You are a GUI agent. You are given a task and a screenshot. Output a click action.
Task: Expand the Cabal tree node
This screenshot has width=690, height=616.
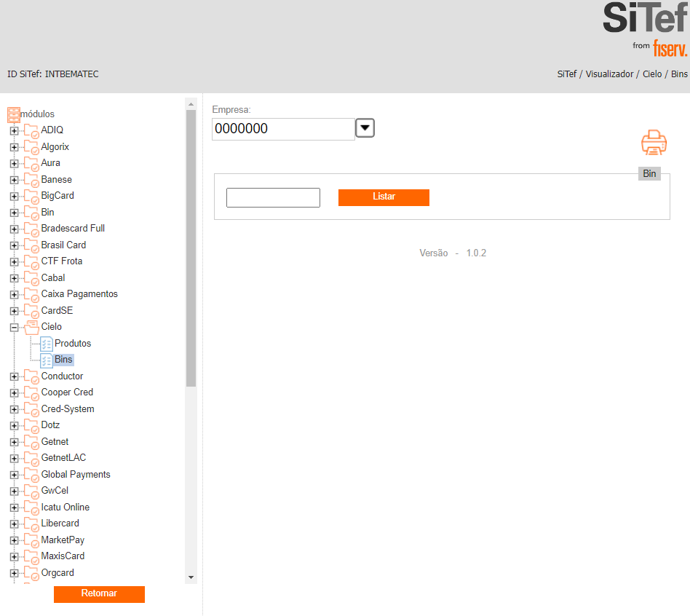click(x=14, y=278)
